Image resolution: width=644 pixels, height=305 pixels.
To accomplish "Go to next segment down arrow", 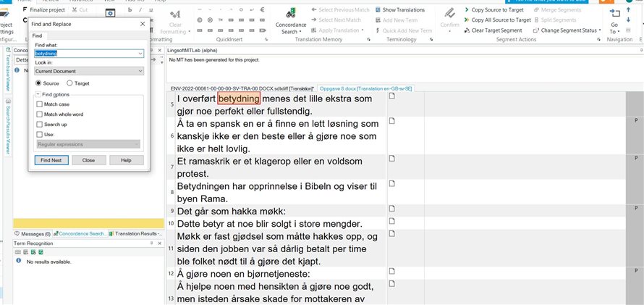I will point(628,20).
